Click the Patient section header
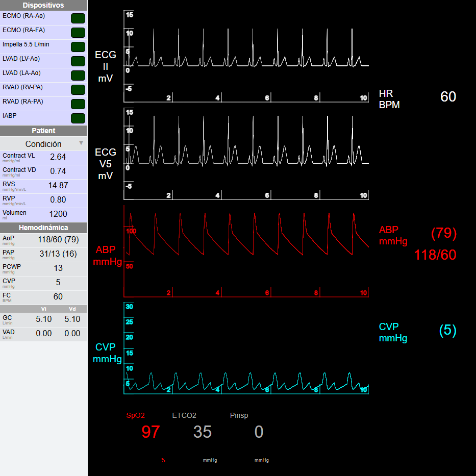The height and width of the screenshot is (476, 476). (43, 131)
